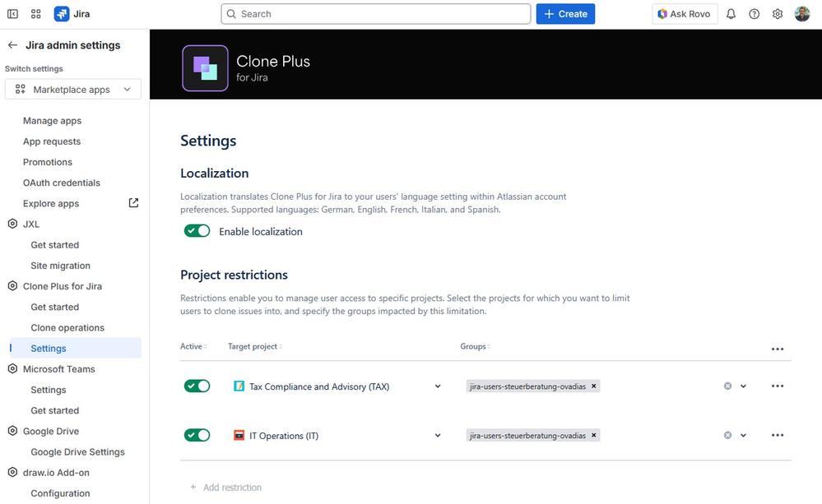Click the Tax Compliance and Advisory project icon

pyautogui.click(x=239, y=386)
